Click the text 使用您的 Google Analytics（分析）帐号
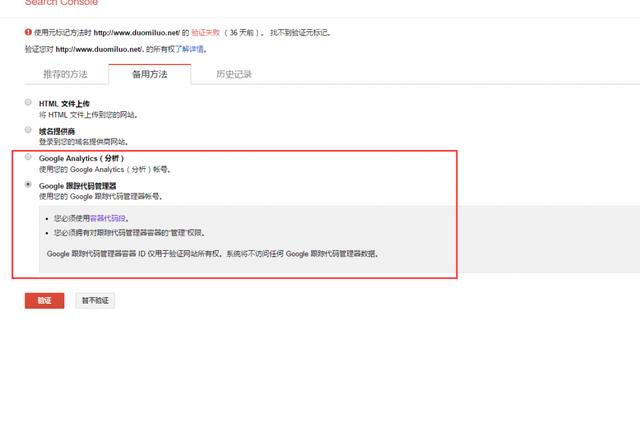Screen dimensions: 640x424 pyautogui.click(x=105, y=169)
